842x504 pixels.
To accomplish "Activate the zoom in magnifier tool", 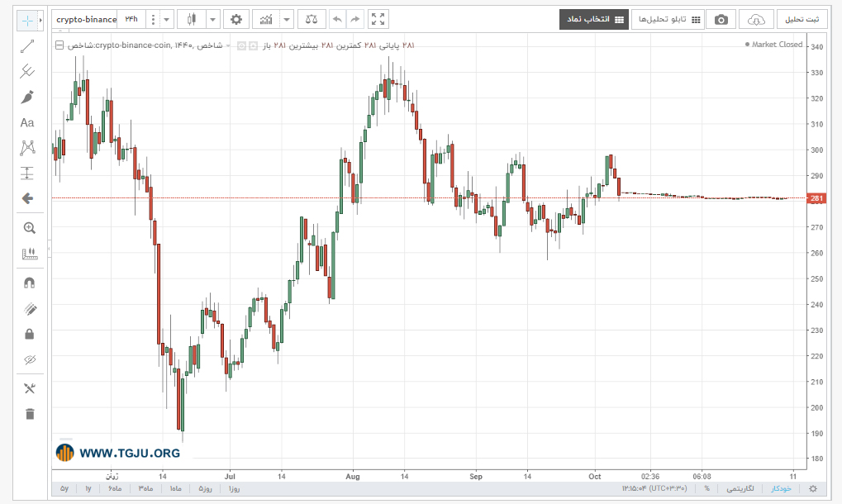I will 30,228.
